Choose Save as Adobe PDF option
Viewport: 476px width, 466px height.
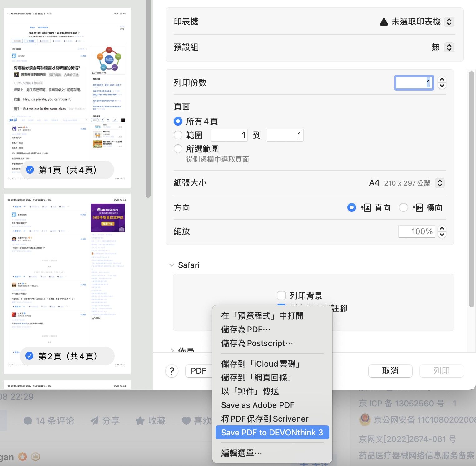pos(258,405)
